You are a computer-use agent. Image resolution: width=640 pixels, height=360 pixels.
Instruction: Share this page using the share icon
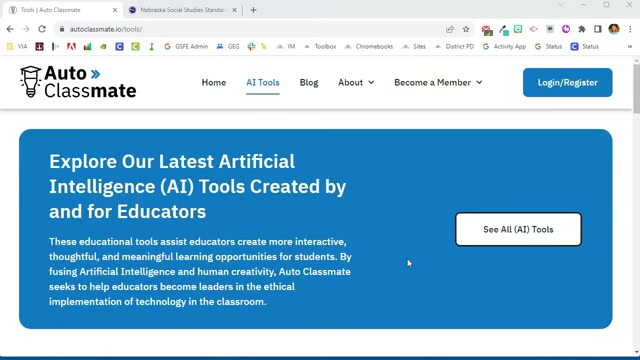pos(450,29)
